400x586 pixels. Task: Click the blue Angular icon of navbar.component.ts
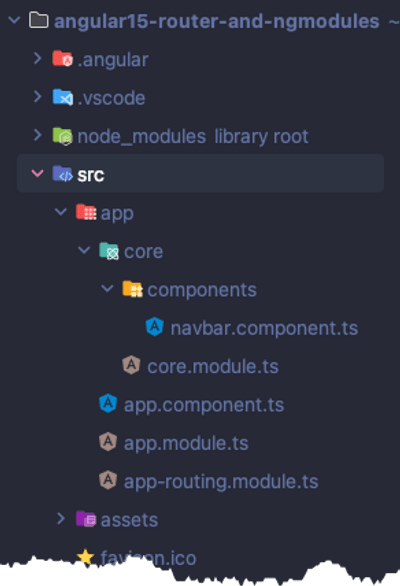tap(155, 327)
